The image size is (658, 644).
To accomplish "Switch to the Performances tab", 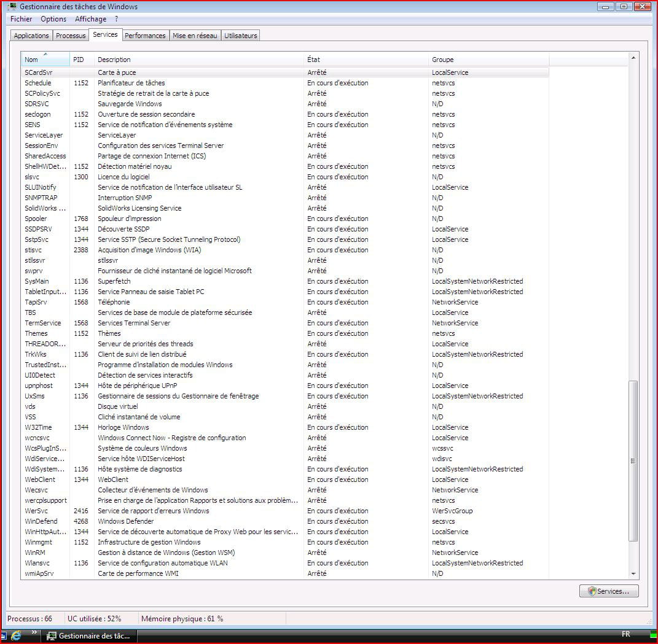I will pos(145,36).
